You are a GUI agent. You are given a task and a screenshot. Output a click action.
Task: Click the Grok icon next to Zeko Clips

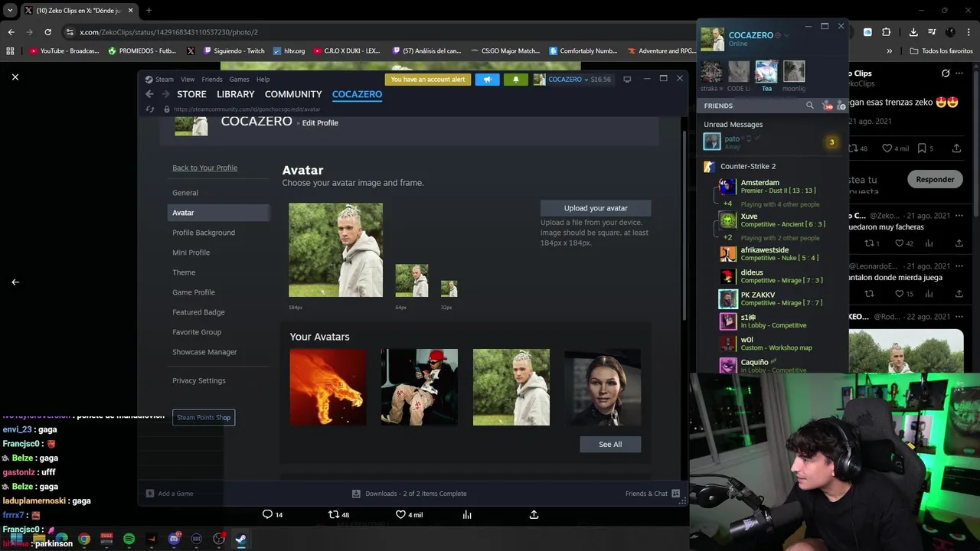point(946,73)
